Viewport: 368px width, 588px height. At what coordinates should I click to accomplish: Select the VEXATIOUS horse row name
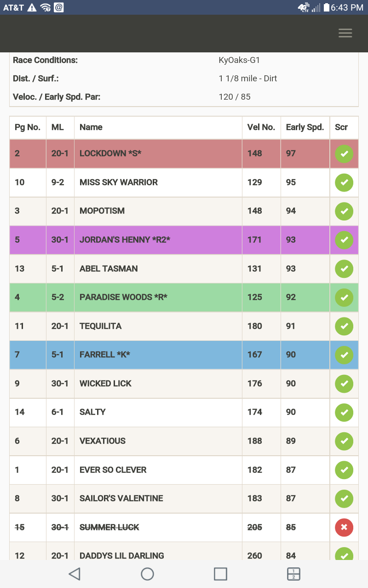point(103,441)
